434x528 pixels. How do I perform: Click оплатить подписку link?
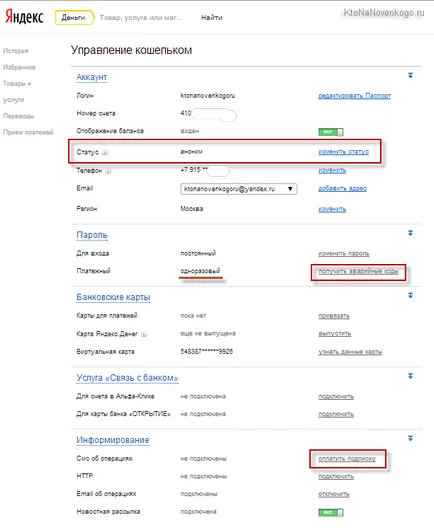[347, 459]
